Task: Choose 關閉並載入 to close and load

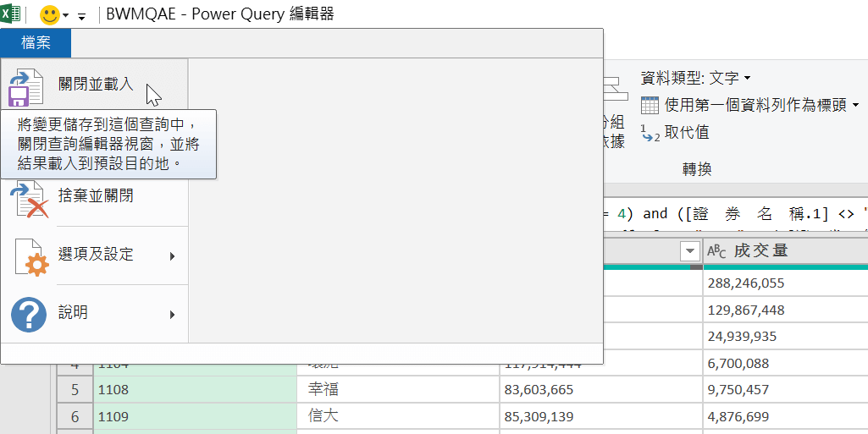Action: click(x=95, y=84)
